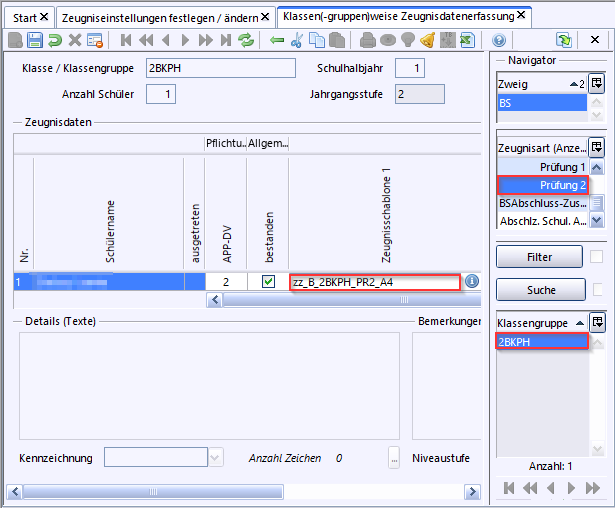Click the green refresh arrows toolbar icon

(246, 40)
